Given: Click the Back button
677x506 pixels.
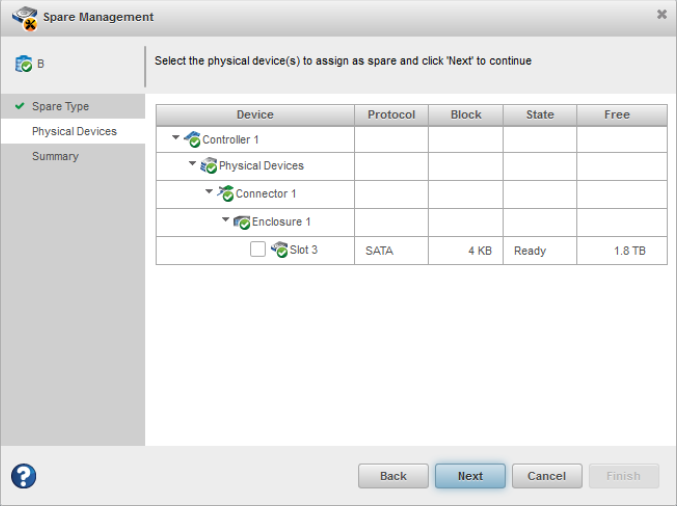Looking at the screenshot, I should point(393,476).
